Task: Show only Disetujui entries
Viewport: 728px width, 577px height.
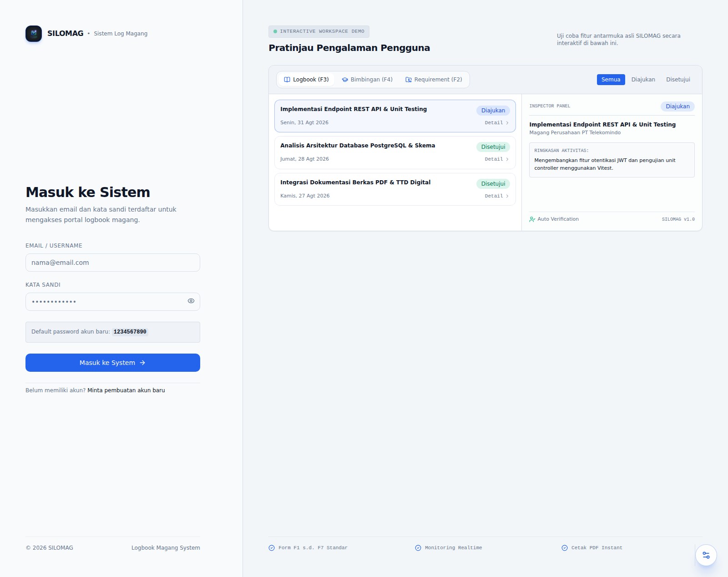Action: tap(678, 80)
